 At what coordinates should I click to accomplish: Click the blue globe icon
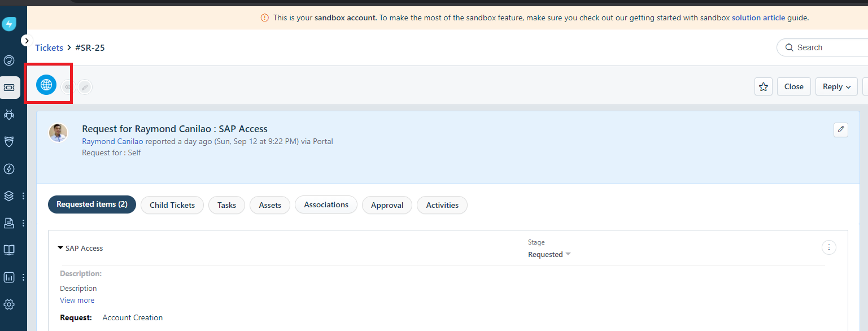coord(46,85)
